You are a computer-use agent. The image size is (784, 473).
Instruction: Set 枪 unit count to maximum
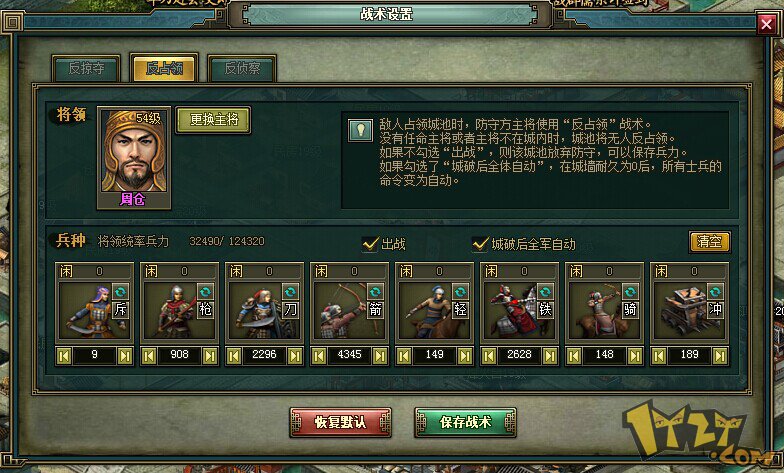pyautogui.click(x=210, y=356)
